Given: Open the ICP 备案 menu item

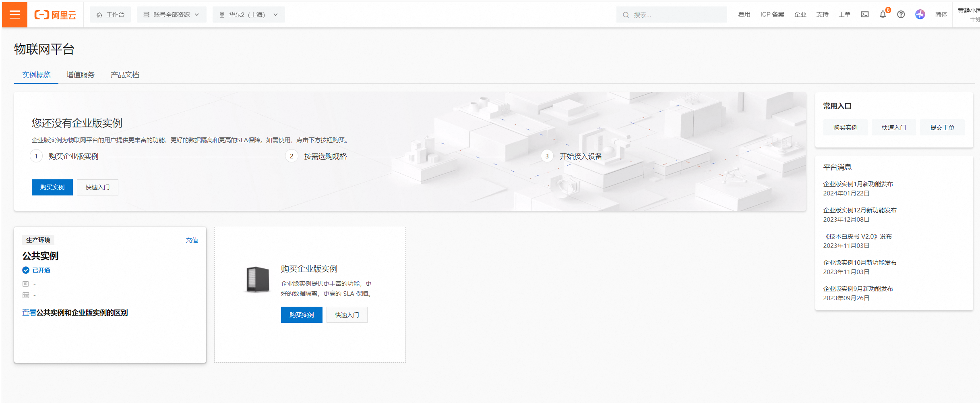Looking at the screenshot, I should (772, 15).
